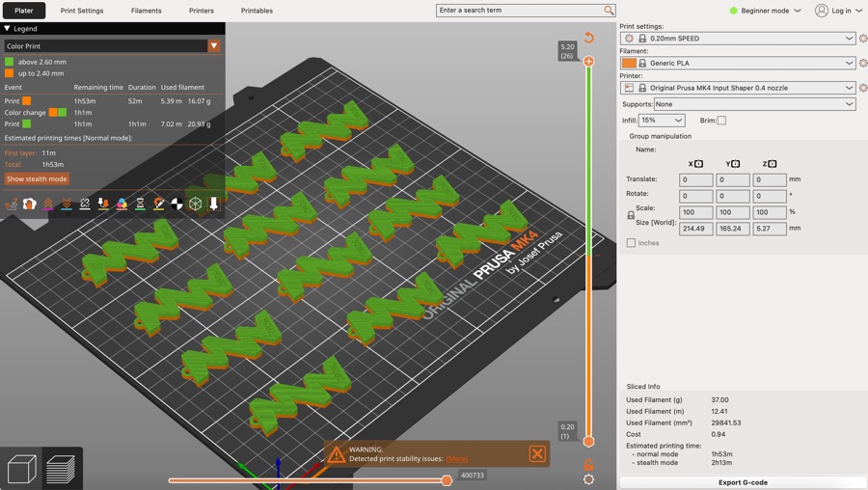Click the X axis mirror icon

click(698, 164)
